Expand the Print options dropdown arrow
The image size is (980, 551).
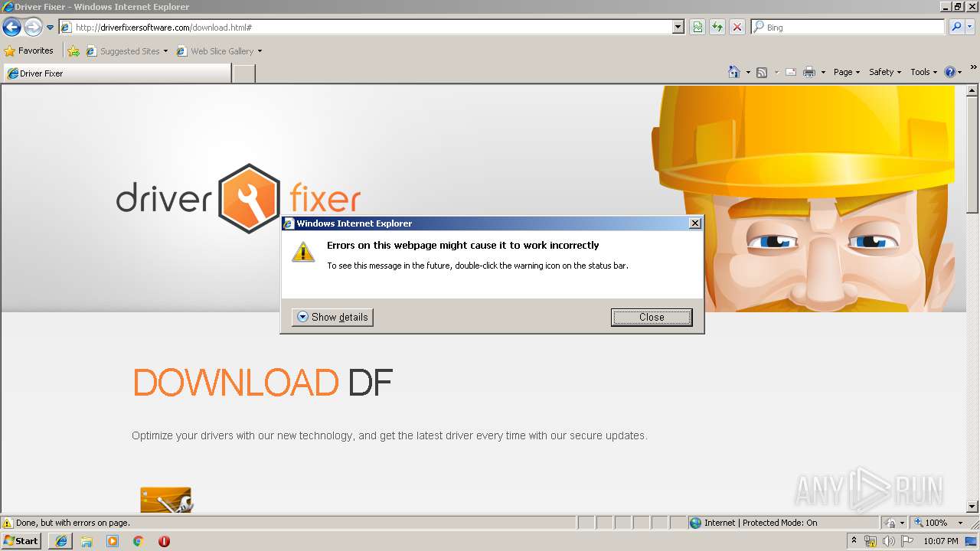[x=823, y=72]
